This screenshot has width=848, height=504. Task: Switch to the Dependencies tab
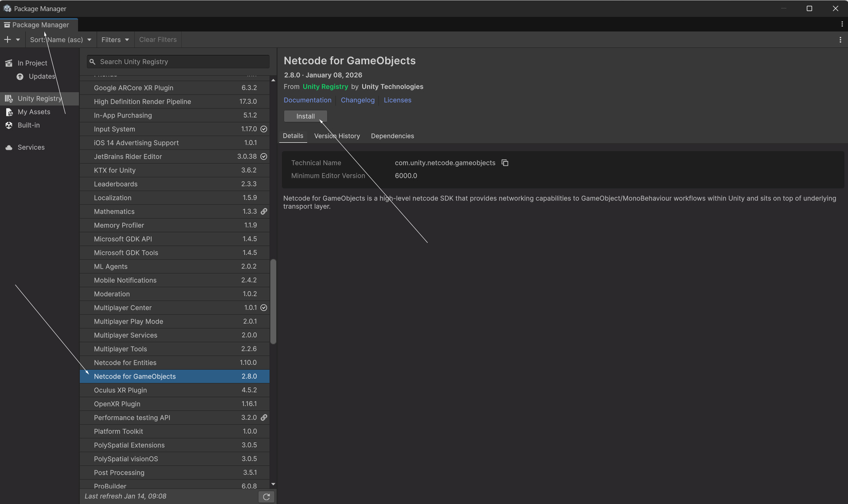click(392, 136)
